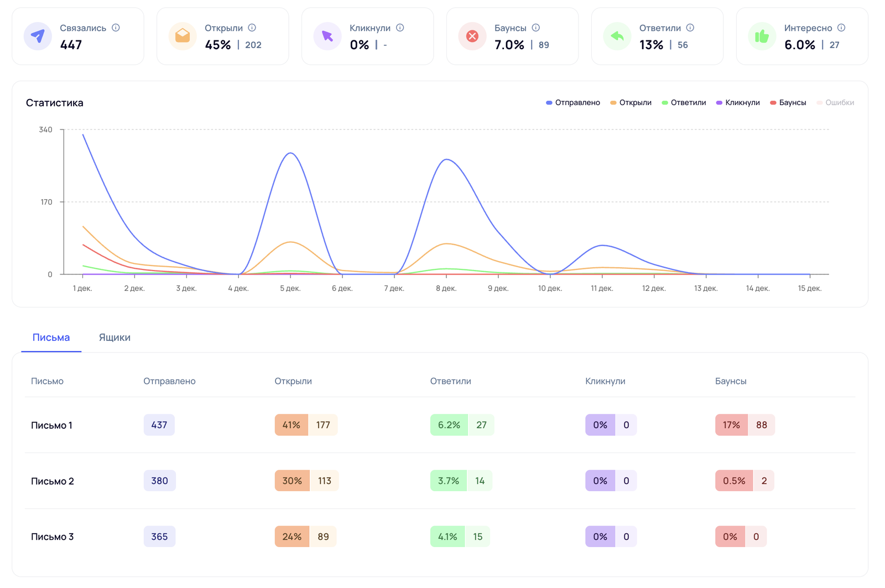
Task: Click the green reply arrow Ответили icon
Action: tap(617, 36)
